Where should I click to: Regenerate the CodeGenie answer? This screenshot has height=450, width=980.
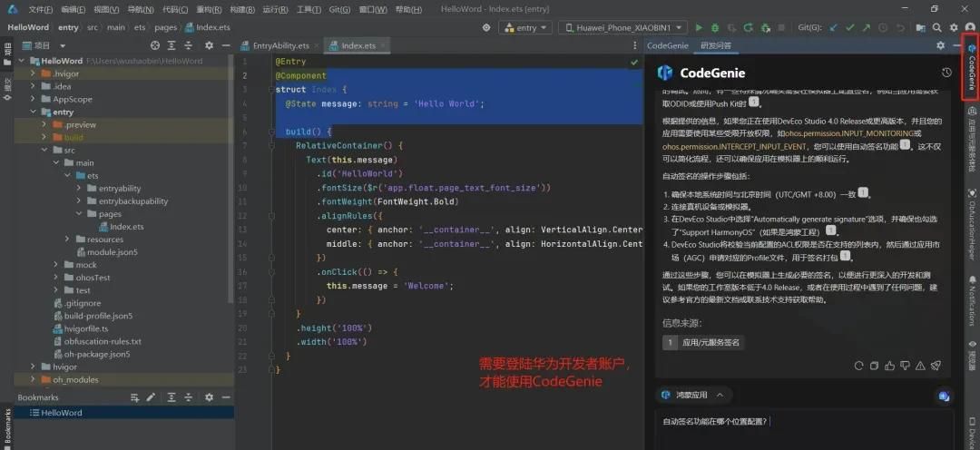(858, 366)
